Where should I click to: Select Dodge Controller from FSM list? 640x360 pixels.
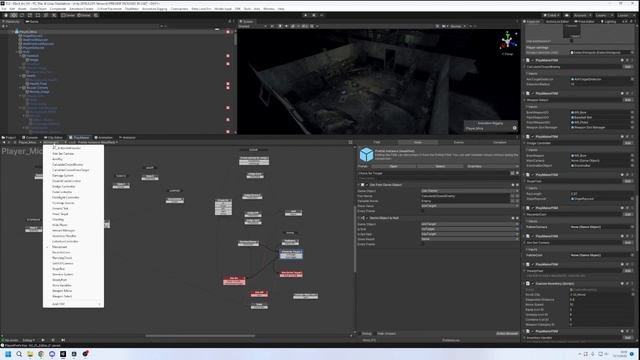pyautogui.click(x=64, y=187)
